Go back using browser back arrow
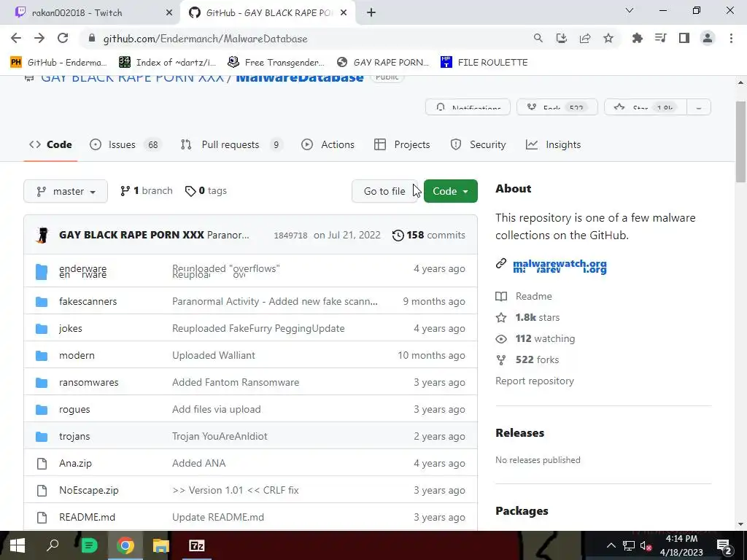This screenshot has width=747, height=560. pos(16,39)
